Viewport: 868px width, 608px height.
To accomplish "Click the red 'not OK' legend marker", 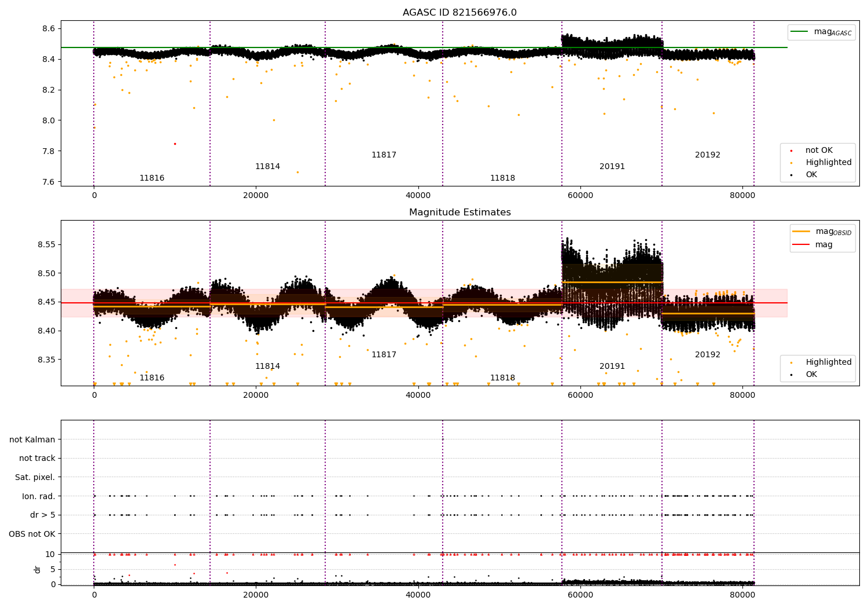I will [x=792, y=151].
